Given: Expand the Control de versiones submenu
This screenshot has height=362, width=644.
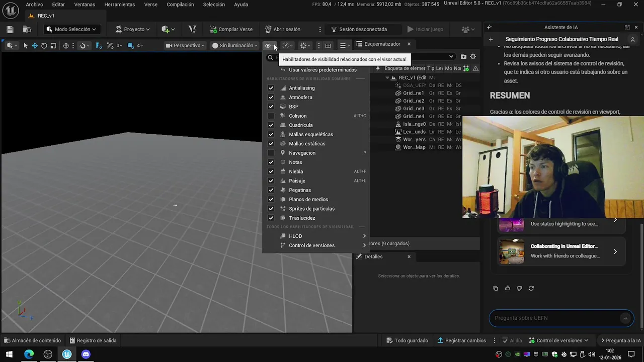Looking at the screenshot, I should (315, 245).
